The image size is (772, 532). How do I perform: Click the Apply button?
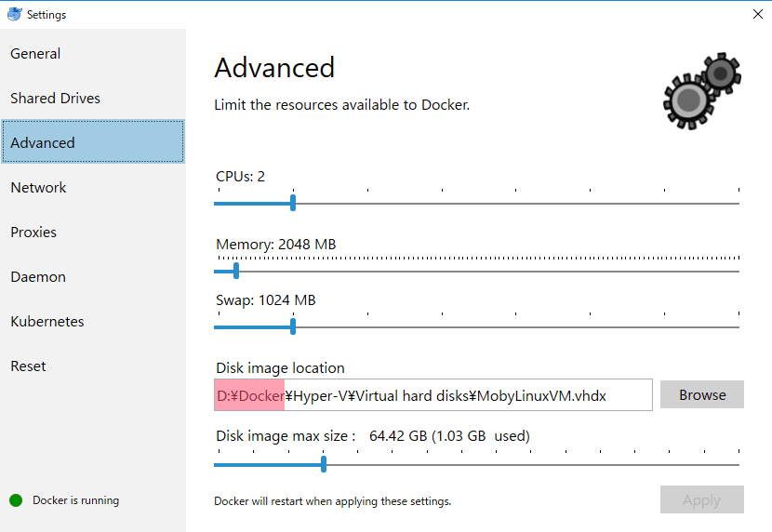click(702, 499)
